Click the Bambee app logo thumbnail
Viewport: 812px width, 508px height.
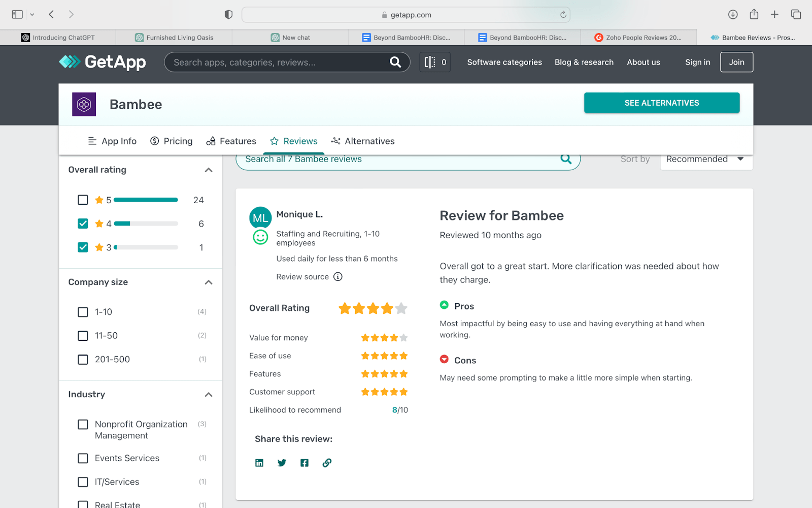[84, 104]
